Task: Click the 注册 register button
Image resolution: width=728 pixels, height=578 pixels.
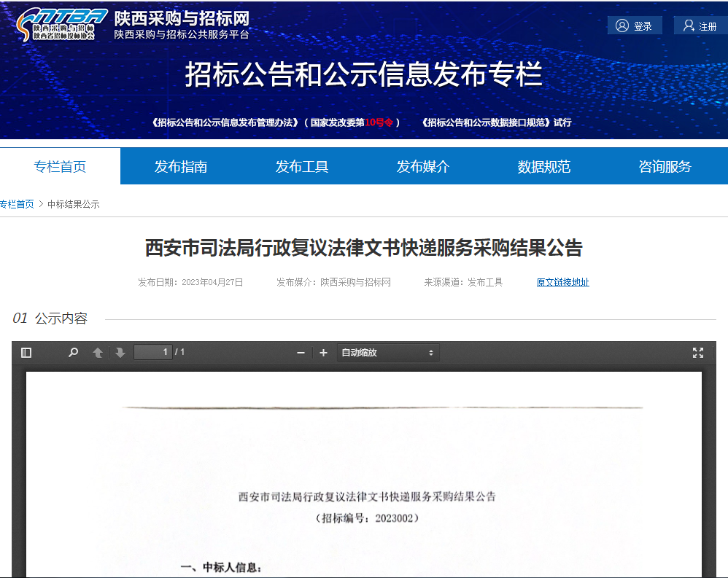Action: [700, 26]
